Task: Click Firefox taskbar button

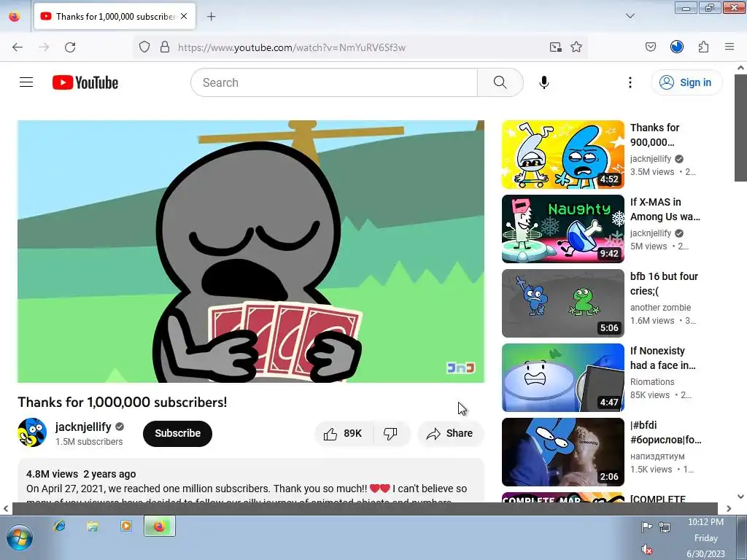Action: click(160, 526)
